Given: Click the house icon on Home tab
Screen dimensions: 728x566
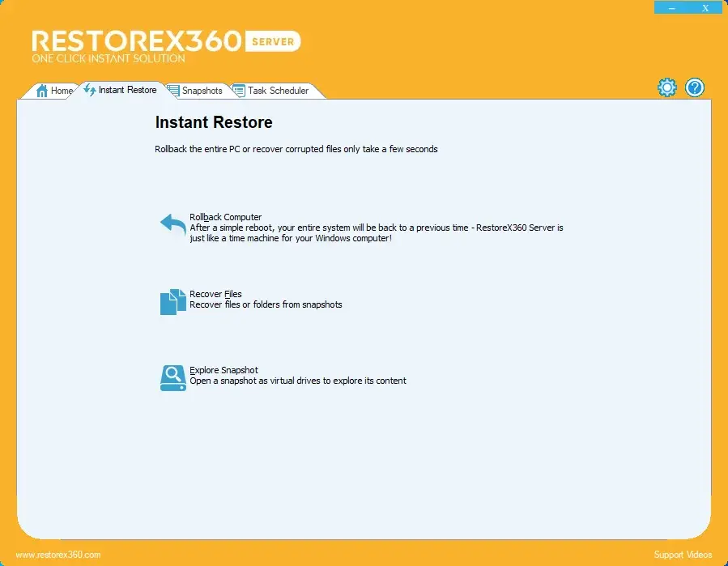Looking at the screenshot, I should tap(42, 91).
